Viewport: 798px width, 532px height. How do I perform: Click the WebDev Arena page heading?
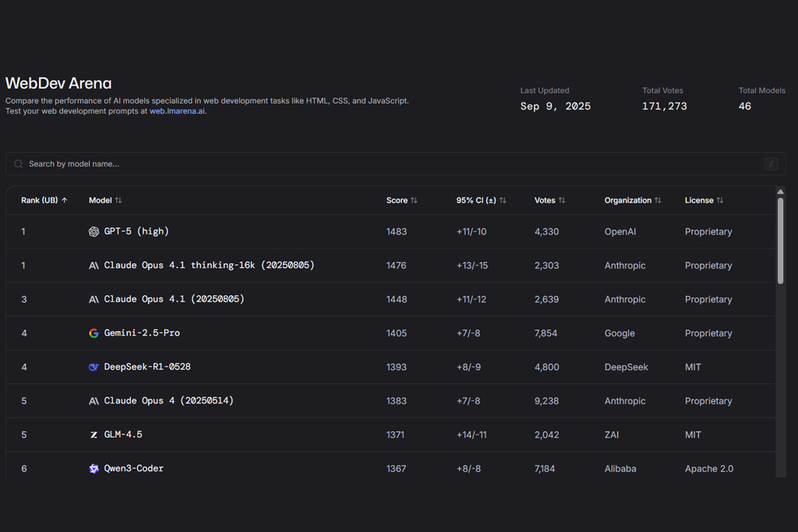click(58, 83)
